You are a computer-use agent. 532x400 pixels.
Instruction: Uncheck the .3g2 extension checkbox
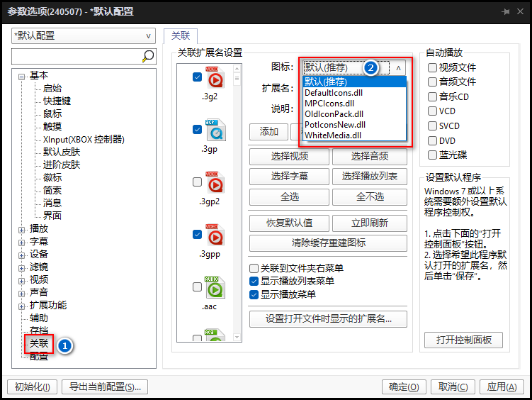point(198,77)
